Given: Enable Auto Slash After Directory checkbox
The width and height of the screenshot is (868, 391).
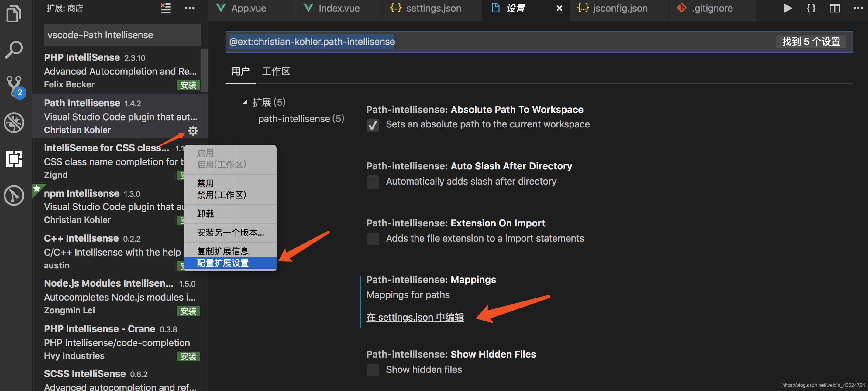Looking at the screenshot, I should pyautogui.click(x=373, y=182).
